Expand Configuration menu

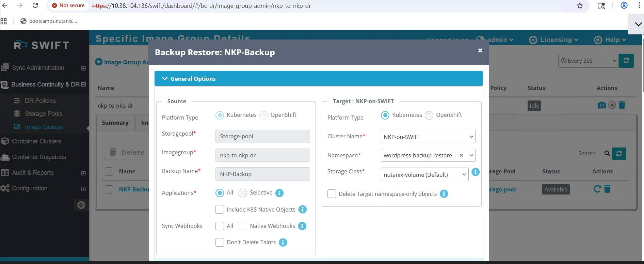coord(83,189)
